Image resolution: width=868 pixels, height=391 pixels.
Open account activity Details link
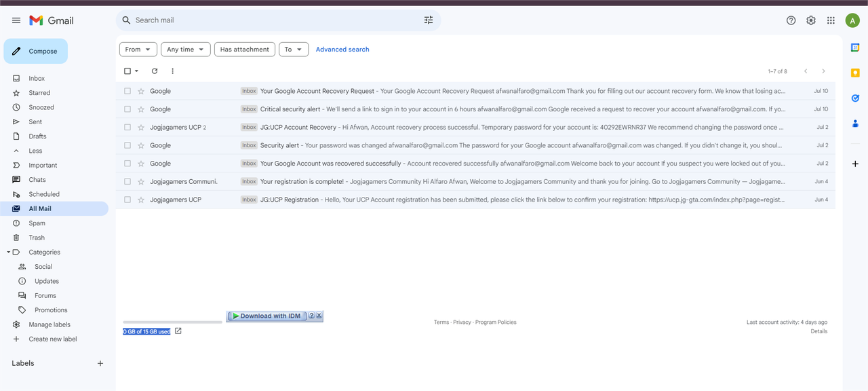819,331
